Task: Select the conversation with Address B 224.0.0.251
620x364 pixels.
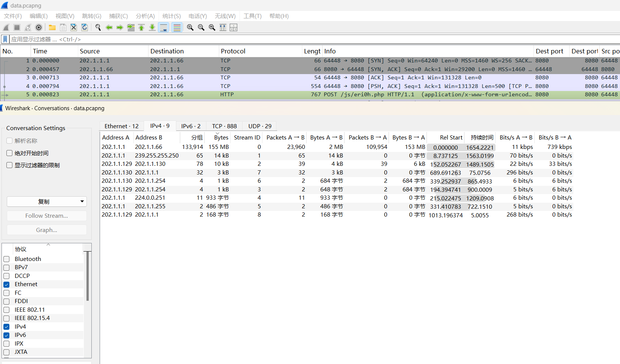Action: 337,198
